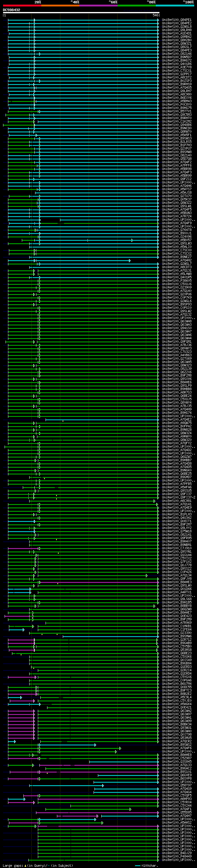Select hit UniRef100_A8CDT3
The width and height of the screenshot is (197, 868).
click(x=177, y=267)
